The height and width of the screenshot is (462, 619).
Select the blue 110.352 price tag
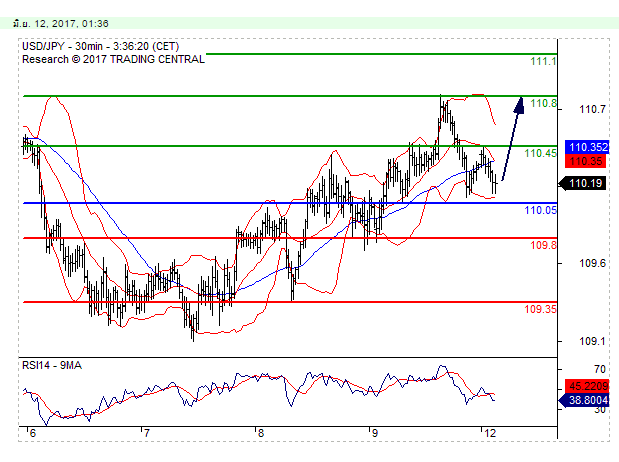click(587, 147)
